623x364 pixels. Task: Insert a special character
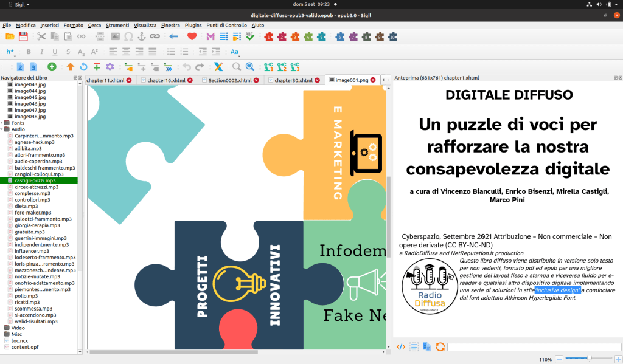128,36
